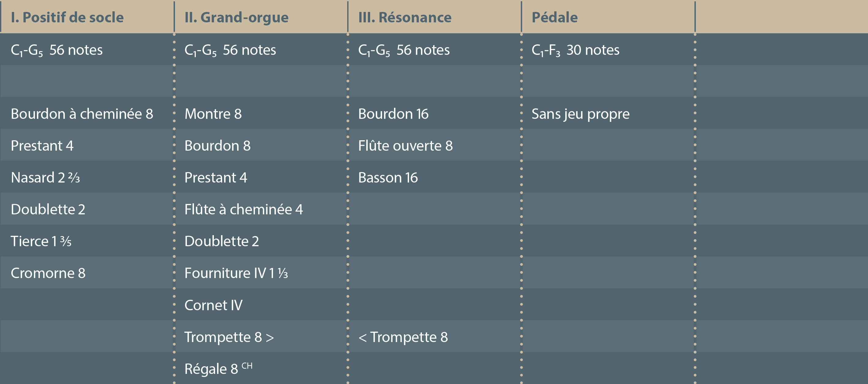Select the Fourniture IV 1 ⅓ stop
Image resolution: width=868 pixels, height=384 pixels.
(x=236, y=273)
